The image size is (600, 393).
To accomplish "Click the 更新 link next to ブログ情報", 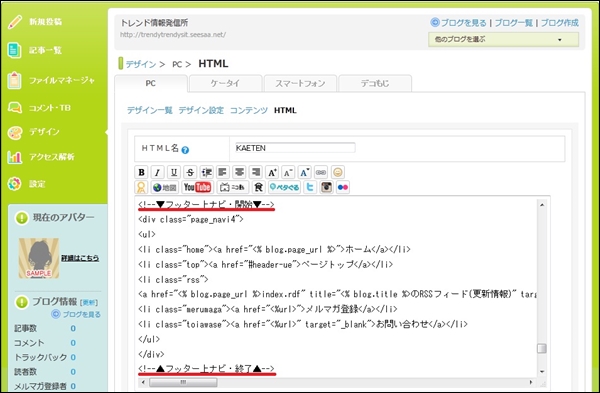I will coord(89,303).
